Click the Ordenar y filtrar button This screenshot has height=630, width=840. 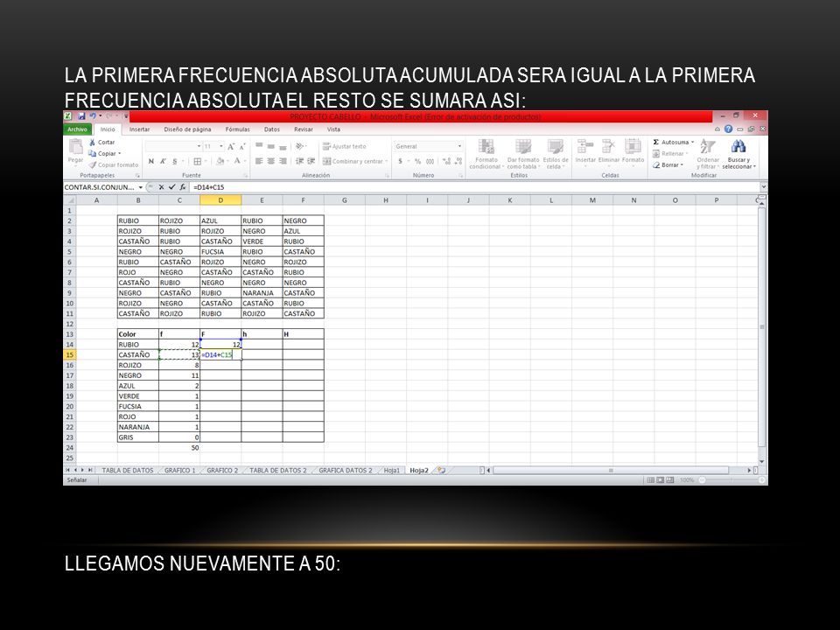coord(708,154)
